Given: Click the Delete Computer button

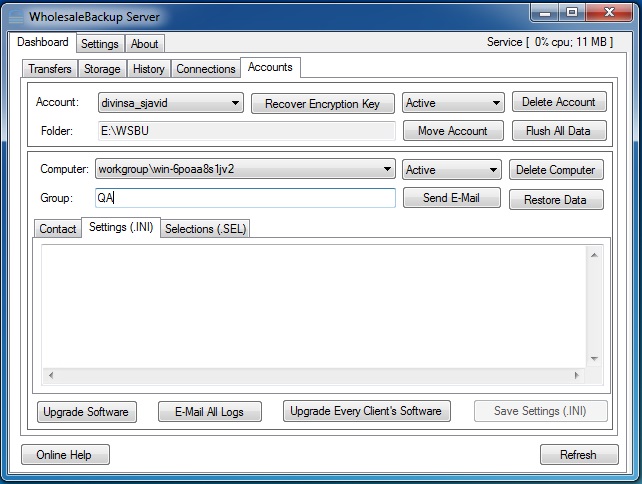Looking at the screenshot, I should (556, 170).
